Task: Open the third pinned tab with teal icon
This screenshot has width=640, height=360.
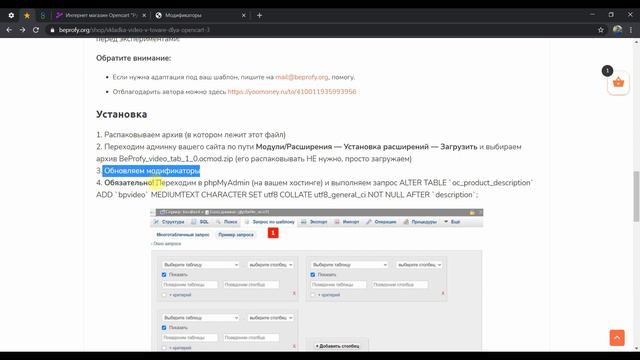Action: pyautogui.click(x=43, y=15)
